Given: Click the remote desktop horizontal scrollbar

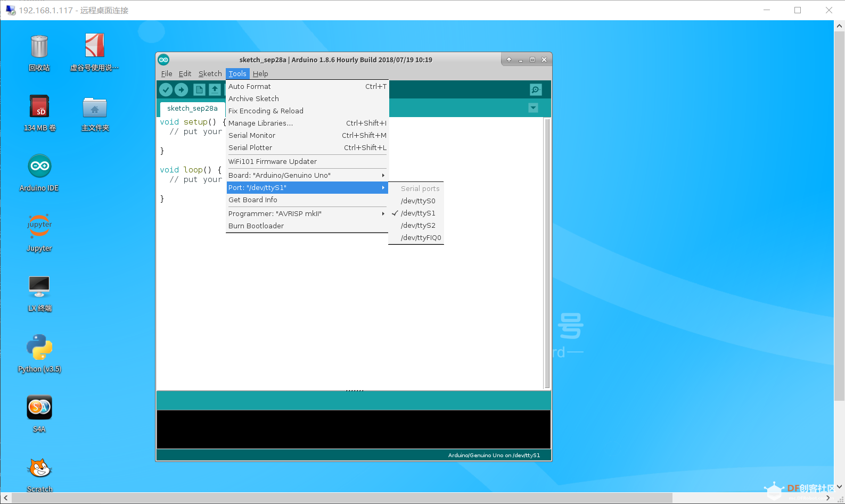Looking at the screenshot, I should pyautogui.click(x=341, y=498).
